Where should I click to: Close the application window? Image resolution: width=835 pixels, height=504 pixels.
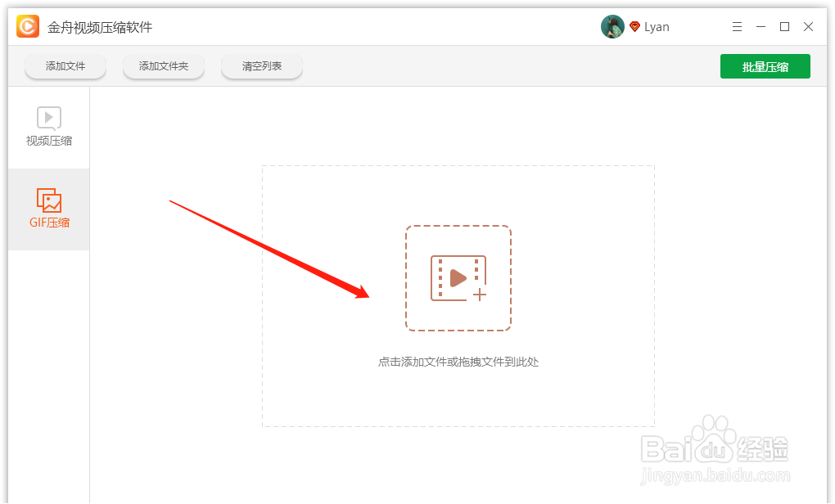point(808,27)
